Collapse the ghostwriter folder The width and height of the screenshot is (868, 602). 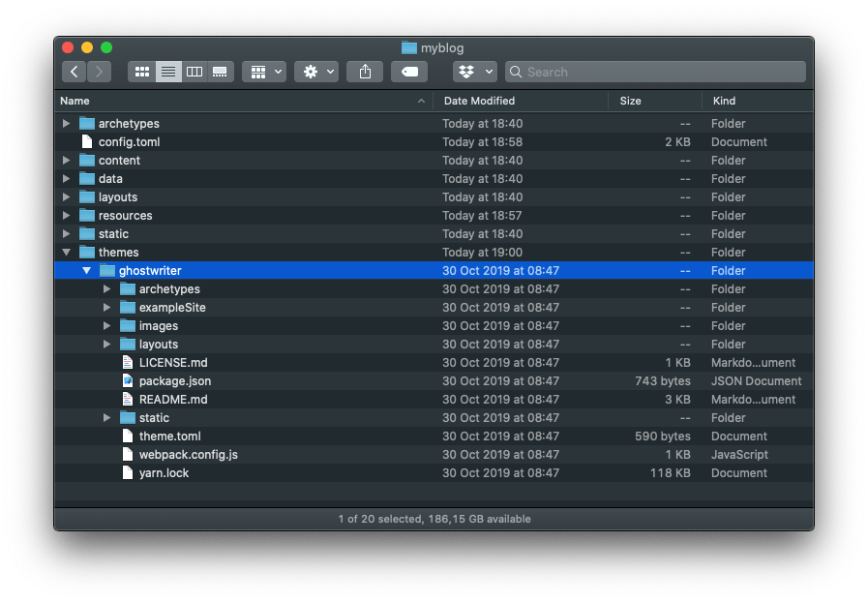86,271
